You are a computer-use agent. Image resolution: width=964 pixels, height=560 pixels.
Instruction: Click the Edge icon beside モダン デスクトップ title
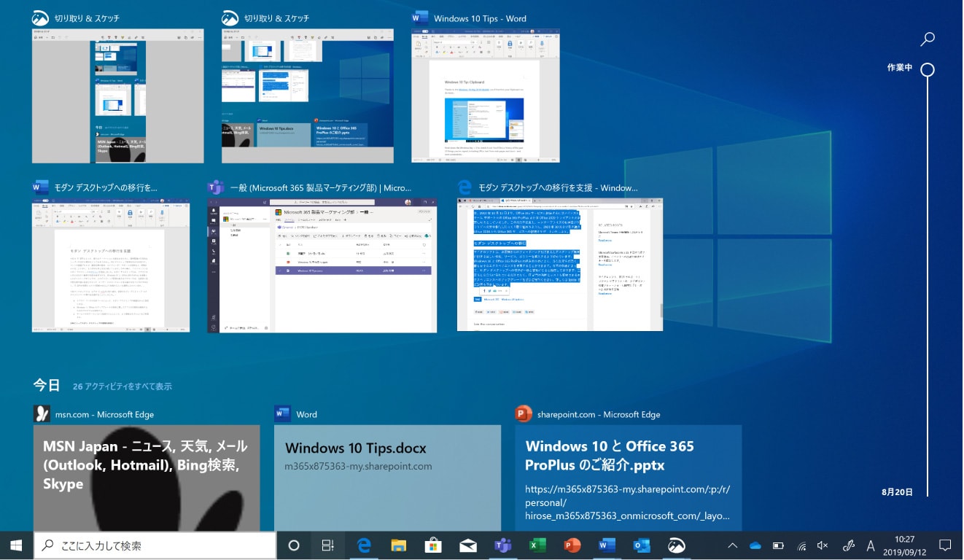pyautogui.click(x=465, y=187)
